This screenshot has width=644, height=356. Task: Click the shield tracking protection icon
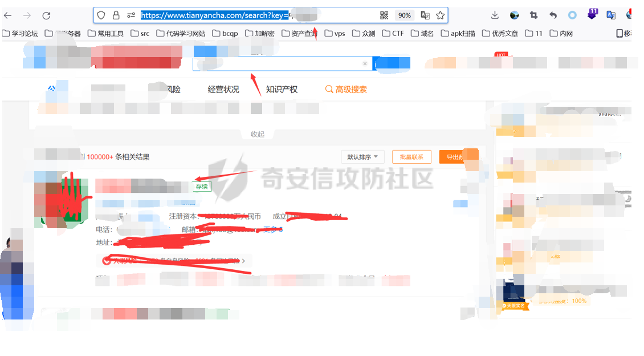click(x=101, y=15)
